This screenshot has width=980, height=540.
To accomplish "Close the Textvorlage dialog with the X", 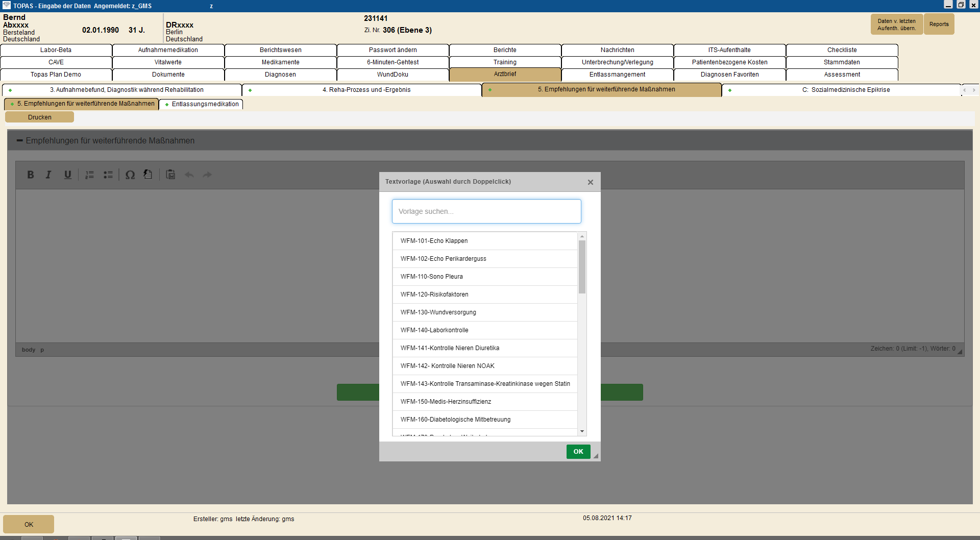I will click(x=591, y=182).
